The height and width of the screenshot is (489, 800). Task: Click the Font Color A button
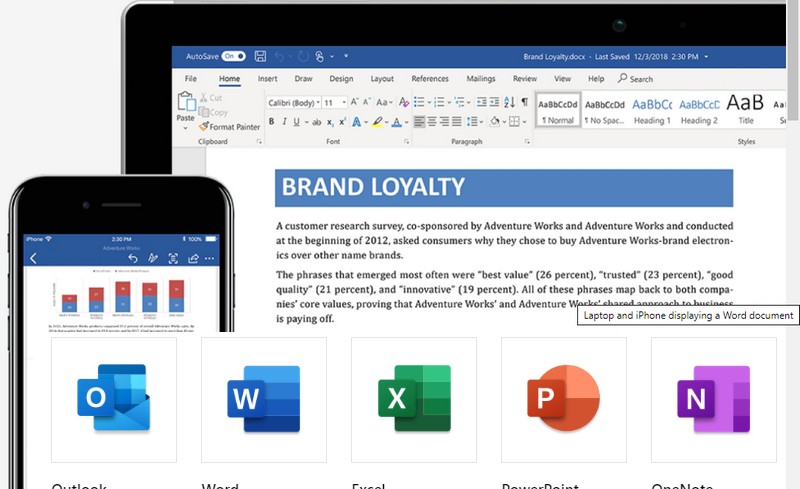pos(396,122)
